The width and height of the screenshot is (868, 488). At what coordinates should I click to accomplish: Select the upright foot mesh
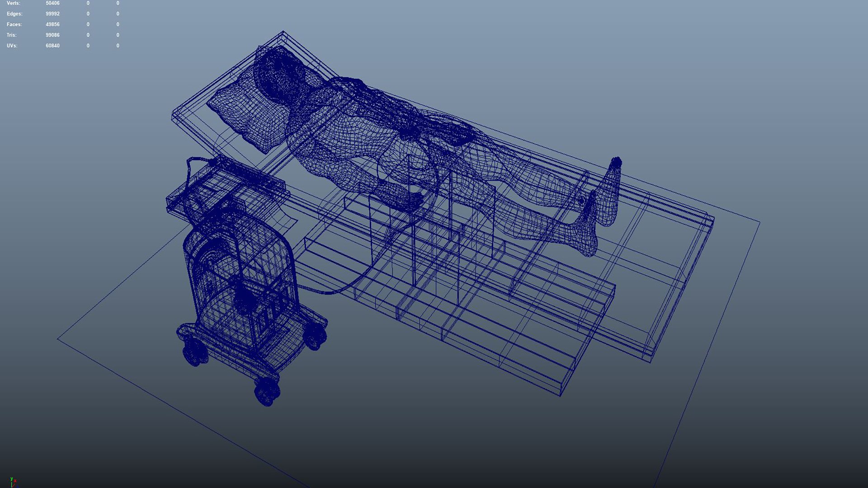point(610,192)
